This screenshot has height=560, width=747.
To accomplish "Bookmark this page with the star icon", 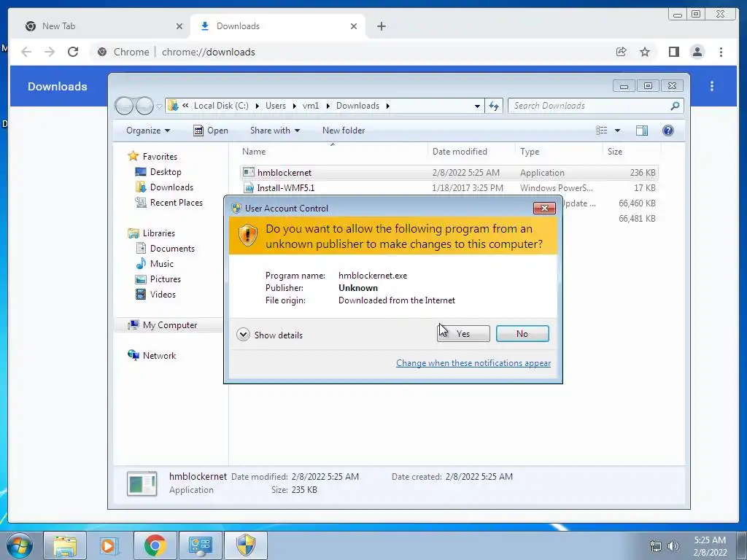I will click(645, 52).
